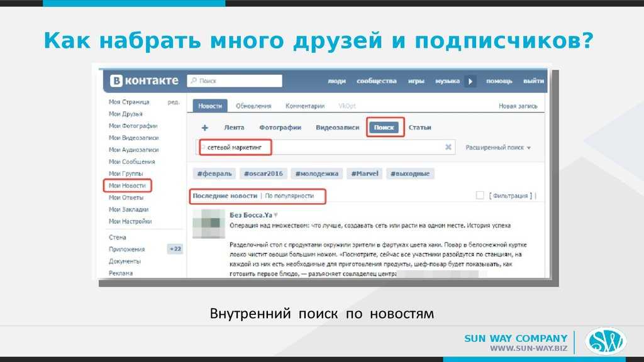Click the plus icon beside Лента
The image size is (644, 362).
coord(205,128)
